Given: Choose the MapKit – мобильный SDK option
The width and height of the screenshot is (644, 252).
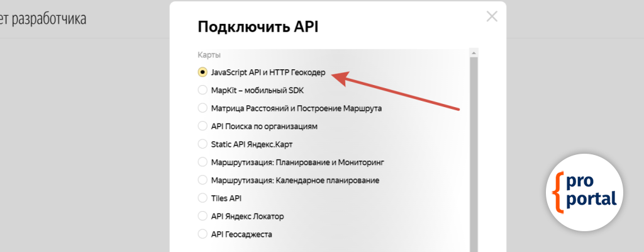Looking at the screenshot, I should click(203, 90).
